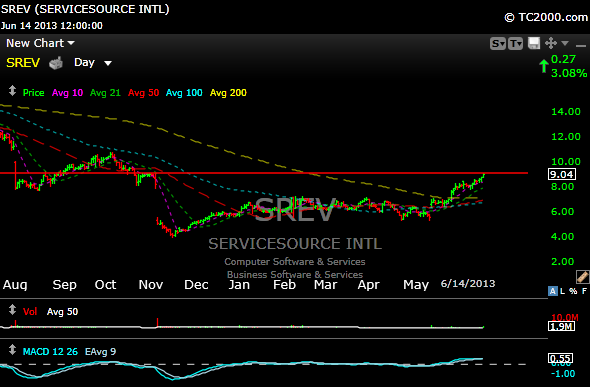The image size is (590, 387).
Task: Toggle the L logarithmic scale button
Action: (x=563, y=291)
